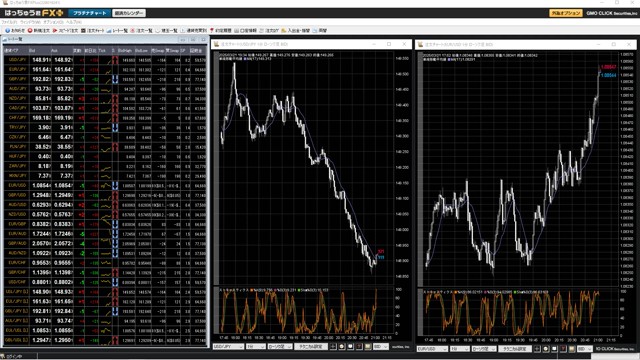Open the ファイル menu in the menu bar
Screen dimensions: 640x360
(9, 22)
